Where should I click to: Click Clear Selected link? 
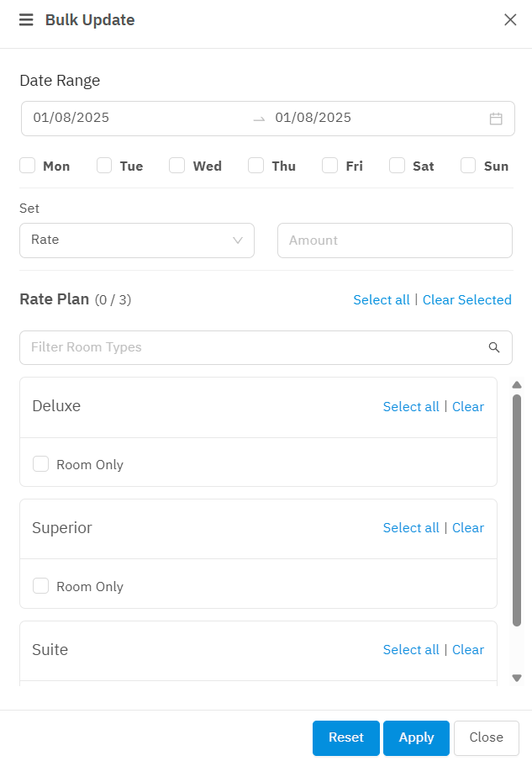pos(466,300)
